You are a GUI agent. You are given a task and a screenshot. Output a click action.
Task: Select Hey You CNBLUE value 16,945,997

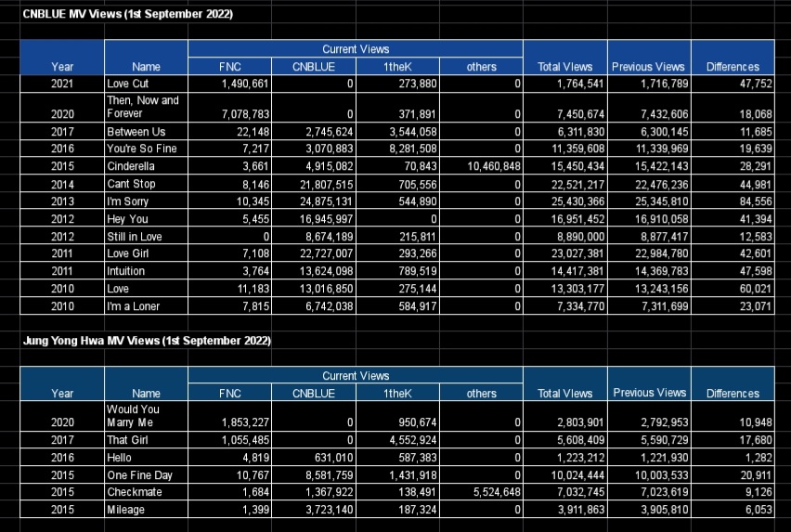314,219
